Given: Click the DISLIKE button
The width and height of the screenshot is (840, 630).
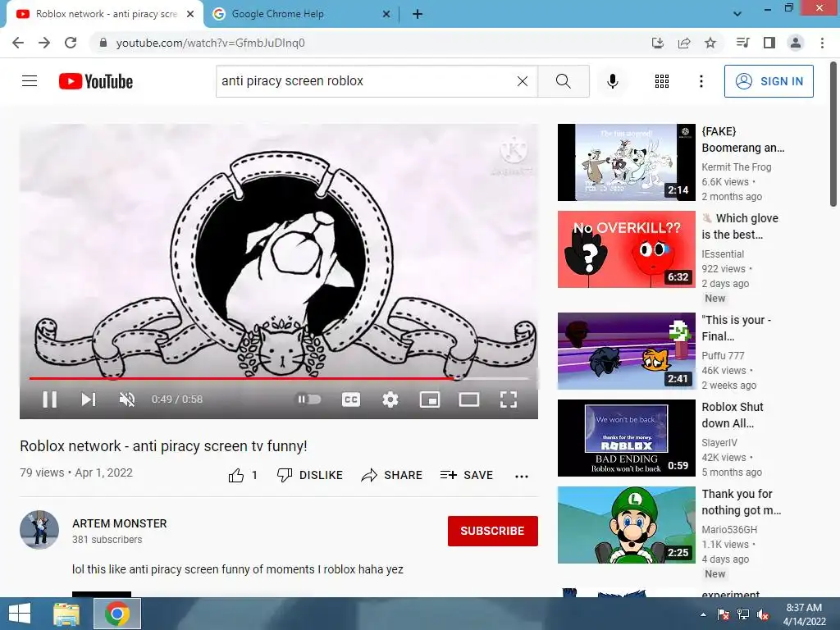Looking at the screenshot, I should coord(309,475).
